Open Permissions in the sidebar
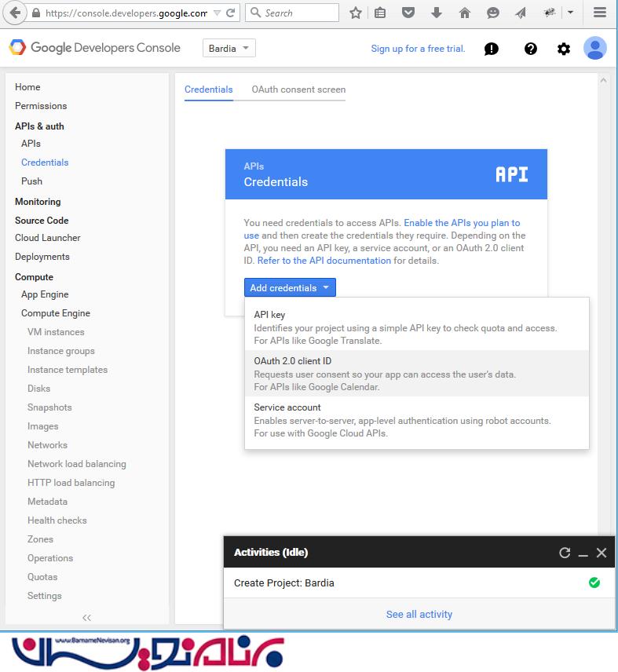Screen dimensions: 618x672 41,106
